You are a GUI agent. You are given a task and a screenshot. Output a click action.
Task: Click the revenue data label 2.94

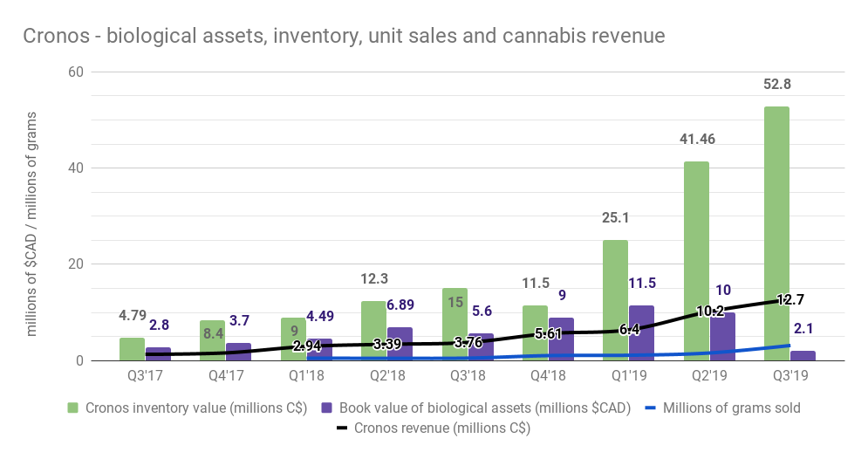point(307,346)
